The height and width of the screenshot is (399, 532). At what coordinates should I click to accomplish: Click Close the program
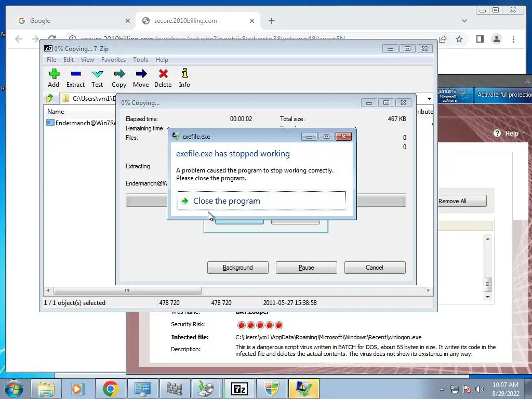coord(262,201)
